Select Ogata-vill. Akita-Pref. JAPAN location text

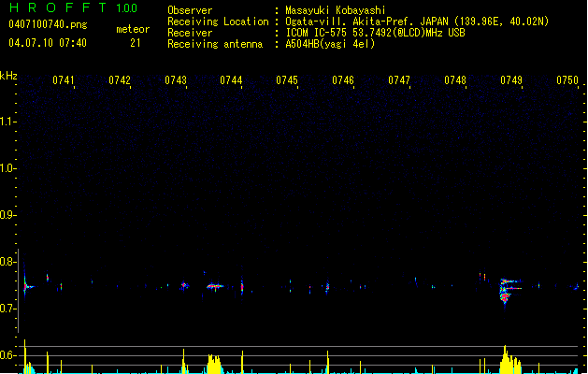[366, 22]
